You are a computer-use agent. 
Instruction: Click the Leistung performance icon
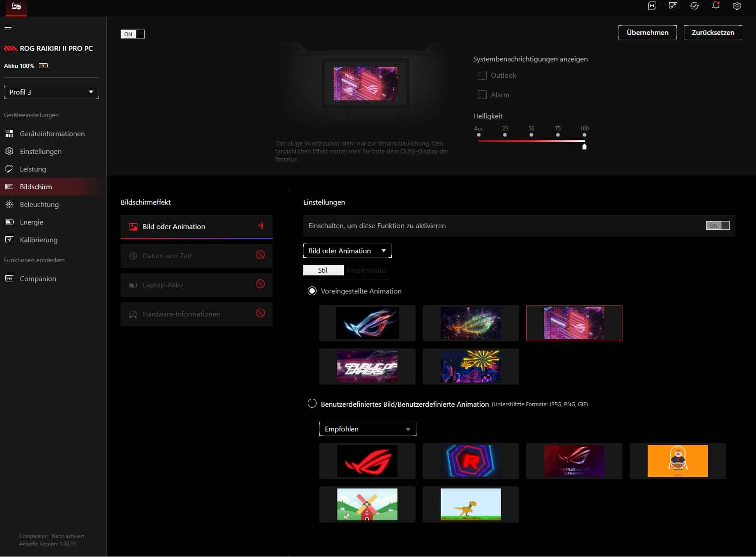(x=9, y=169)
